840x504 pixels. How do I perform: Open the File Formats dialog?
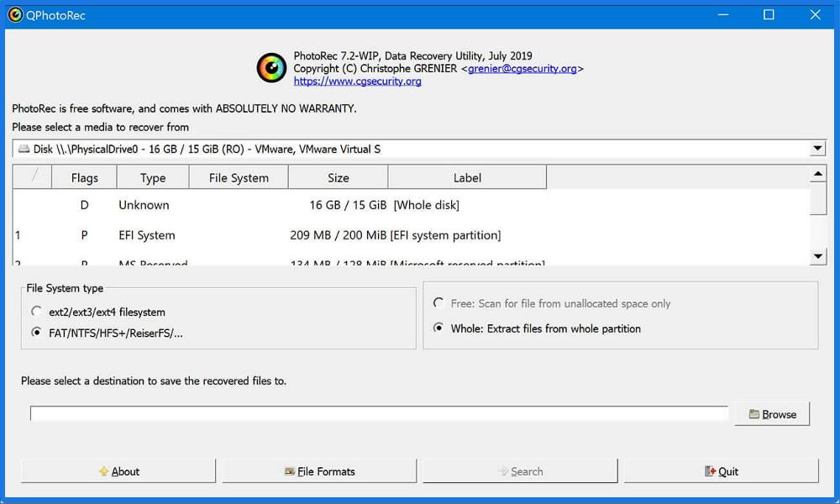pos(319,471)
